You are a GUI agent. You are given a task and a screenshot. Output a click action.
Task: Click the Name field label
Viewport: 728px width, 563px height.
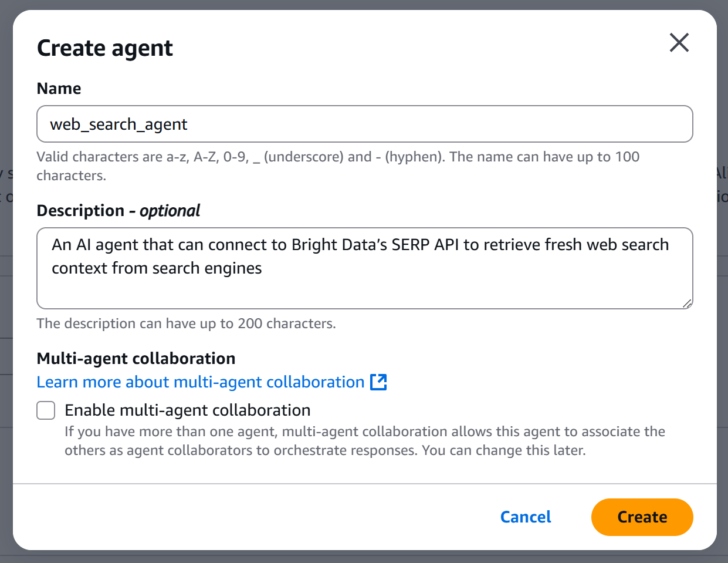(59, 88)
